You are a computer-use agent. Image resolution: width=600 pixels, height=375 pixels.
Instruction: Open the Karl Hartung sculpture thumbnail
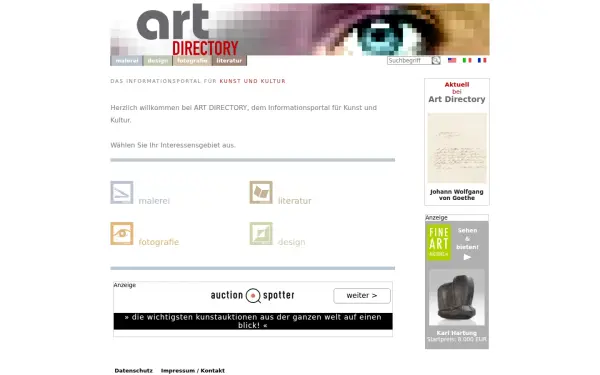(457, 297)
